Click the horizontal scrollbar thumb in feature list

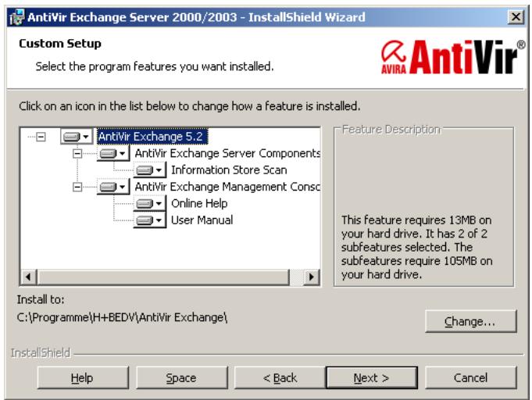[x=163, y=277]
